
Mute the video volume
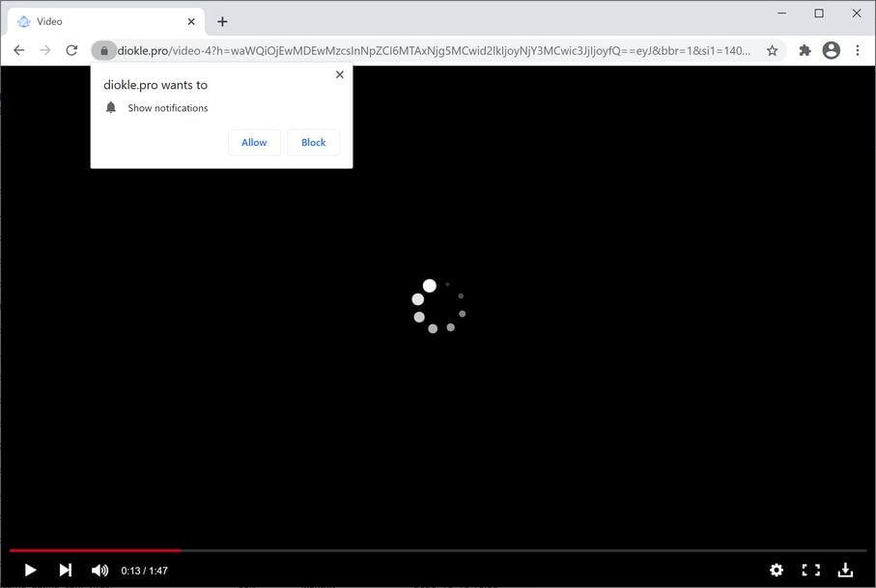(x=99, y=570)
